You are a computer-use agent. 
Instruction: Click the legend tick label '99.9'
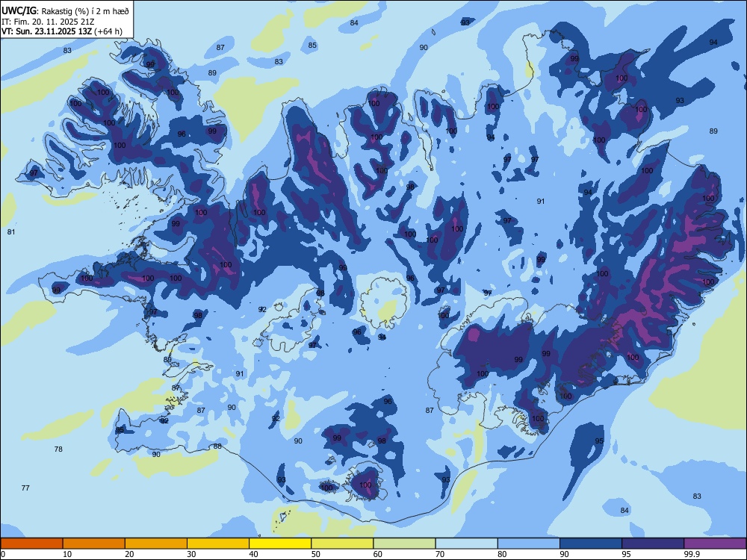pyautogui.click(x=692, y=554)
